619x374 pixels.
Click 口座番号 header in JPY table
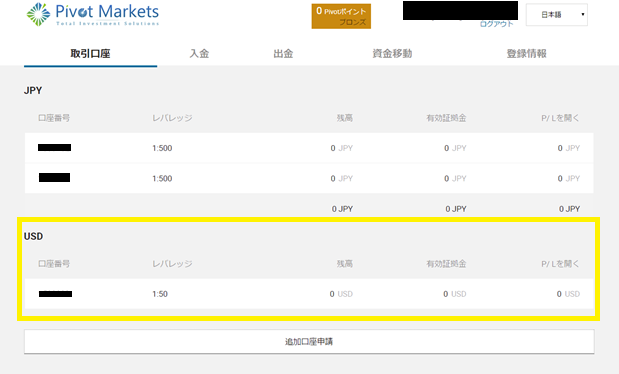pos(54,118)
